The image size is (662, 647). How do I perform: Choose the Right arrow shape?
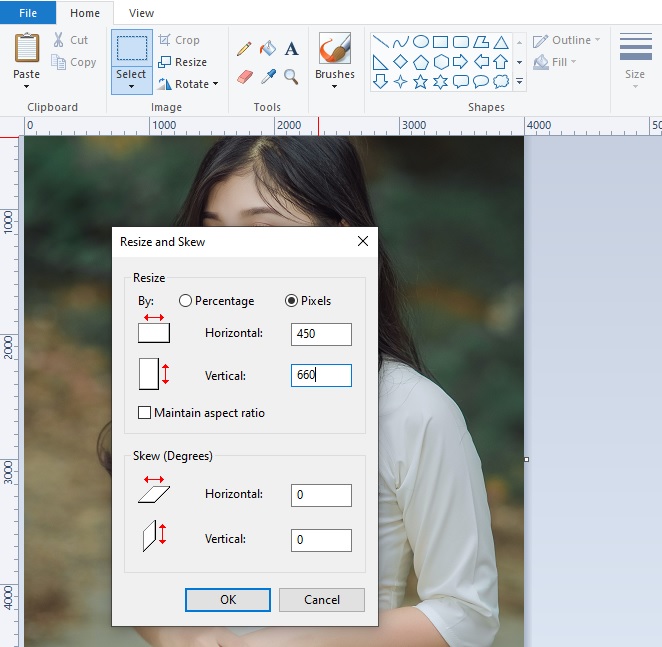460,62
